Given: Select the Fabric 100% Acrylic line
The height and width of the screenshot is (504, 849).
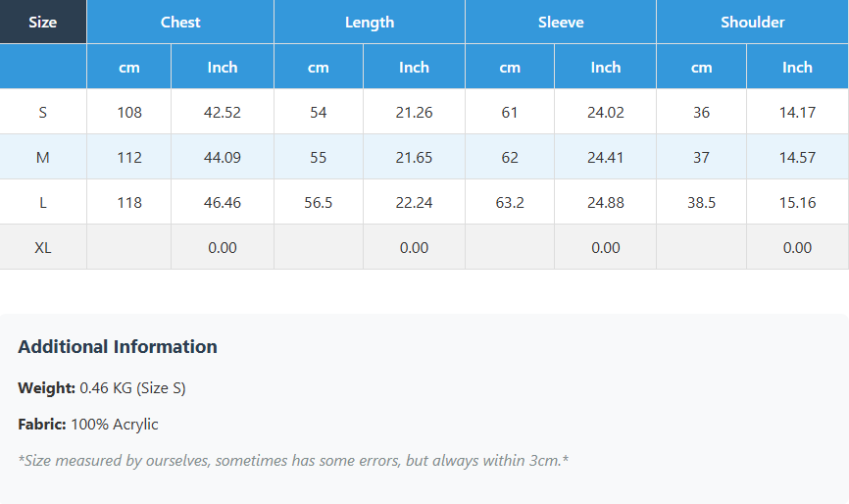Looking at the screenshot, I should pyautogui.click(x=88, y=425).
